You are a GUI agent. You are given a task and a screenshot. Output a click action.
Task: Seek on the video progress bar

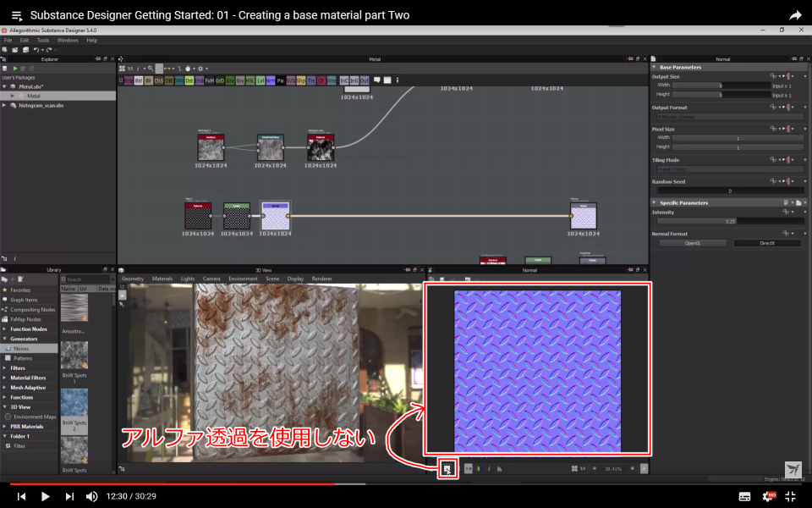(406, 483)
